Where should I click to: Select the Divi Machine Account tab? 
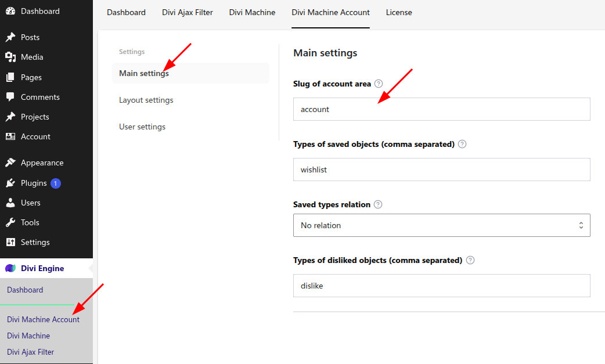(x=331, y=12)
